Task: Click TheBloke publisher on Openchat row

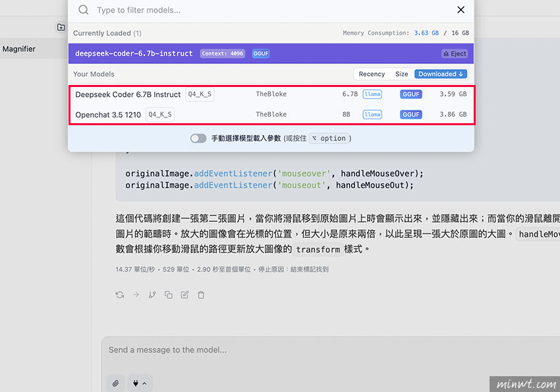Action: [x=271, y=114]
